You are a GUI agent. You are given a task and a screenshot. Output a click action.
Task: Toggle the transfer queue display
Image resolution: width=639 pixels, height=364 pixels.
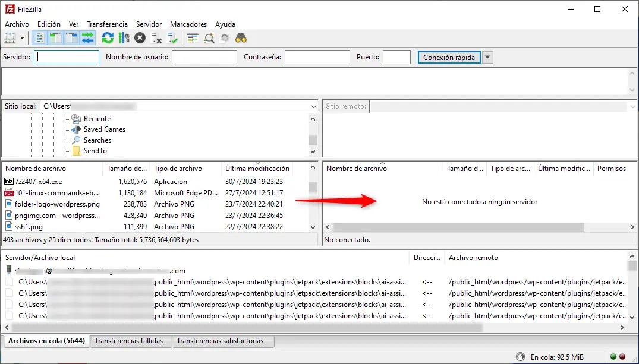(x=87, y=38)
